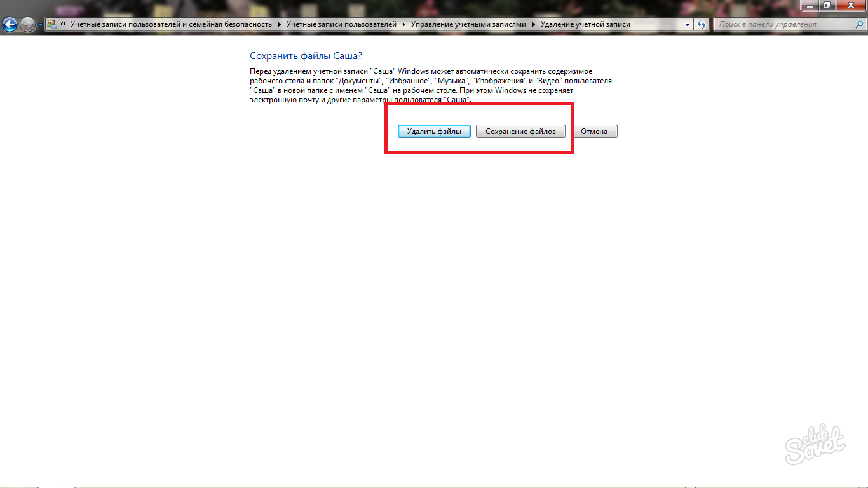Image resolution: width=868 pixels, height=488 pixels.
Task: Expand arrow after 'Управление учетными записями'
Action: [x=533, y=24]
